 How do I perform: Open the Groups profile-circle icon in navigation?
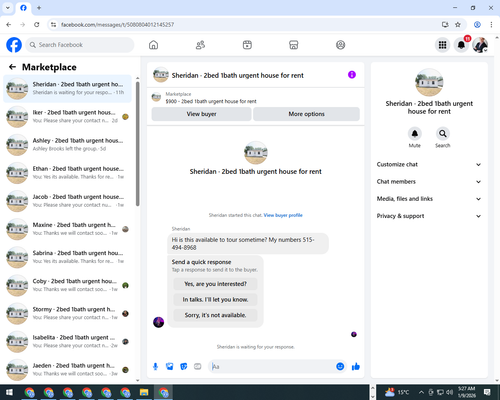pos(340,45)
